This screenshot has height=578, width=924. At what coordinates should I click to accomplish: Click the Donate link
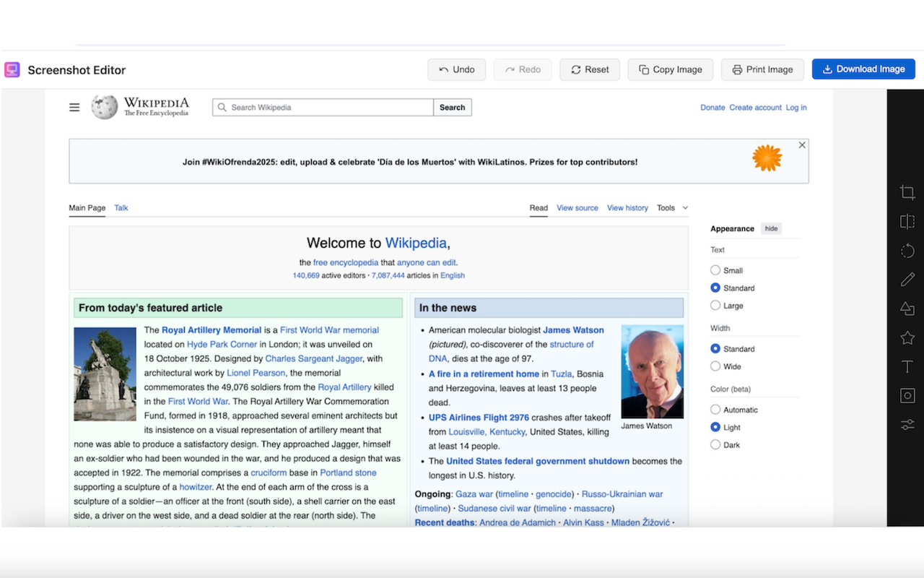[x=712, y=108]
